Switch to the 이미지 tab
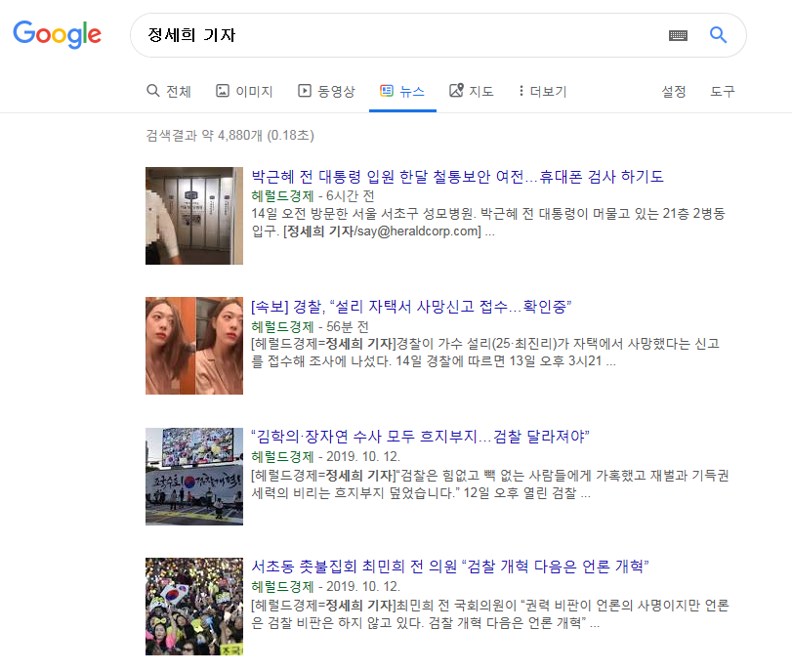Viewport: 792px width, 672px height. coord(244,91)
